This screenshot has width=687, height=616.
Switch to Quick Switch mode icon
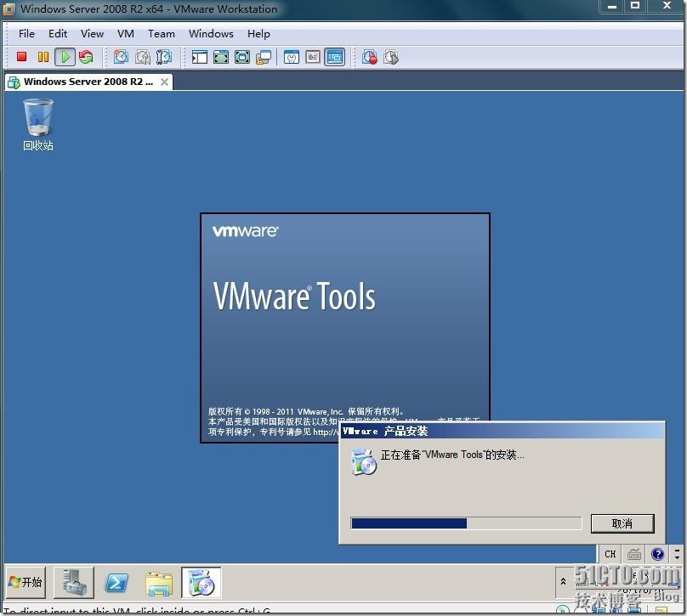241,57
